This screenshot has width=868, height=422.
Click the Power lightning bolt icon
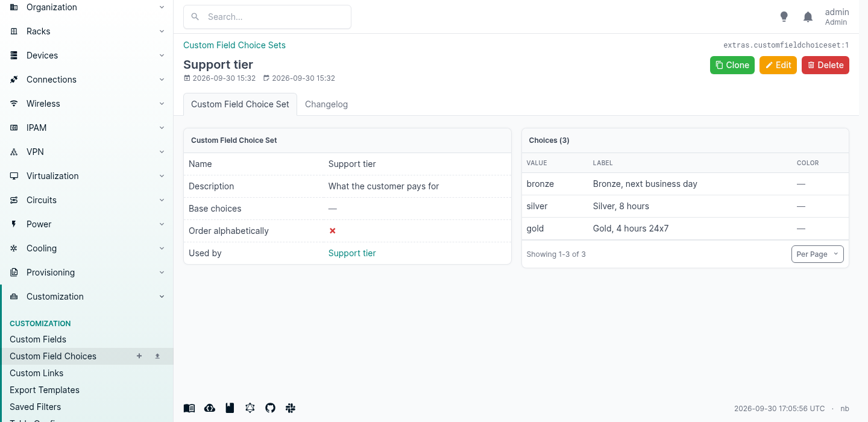pos(14,224)
